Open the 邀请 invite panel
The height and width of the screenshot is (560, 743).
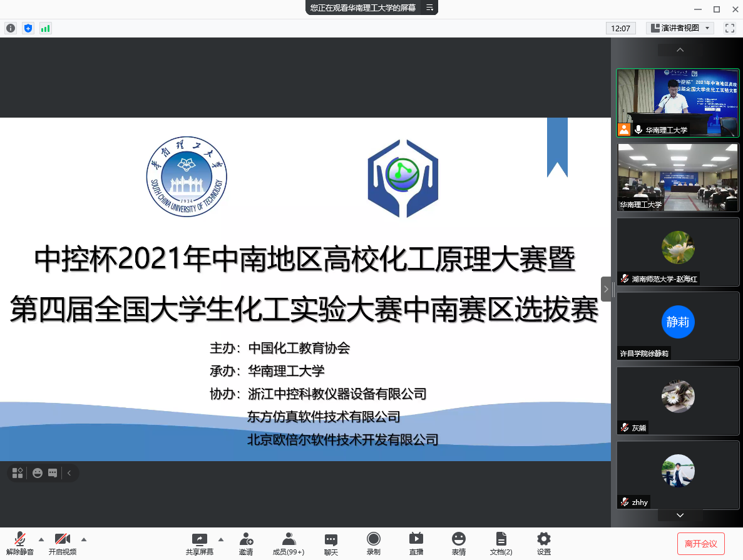(246, 543)
